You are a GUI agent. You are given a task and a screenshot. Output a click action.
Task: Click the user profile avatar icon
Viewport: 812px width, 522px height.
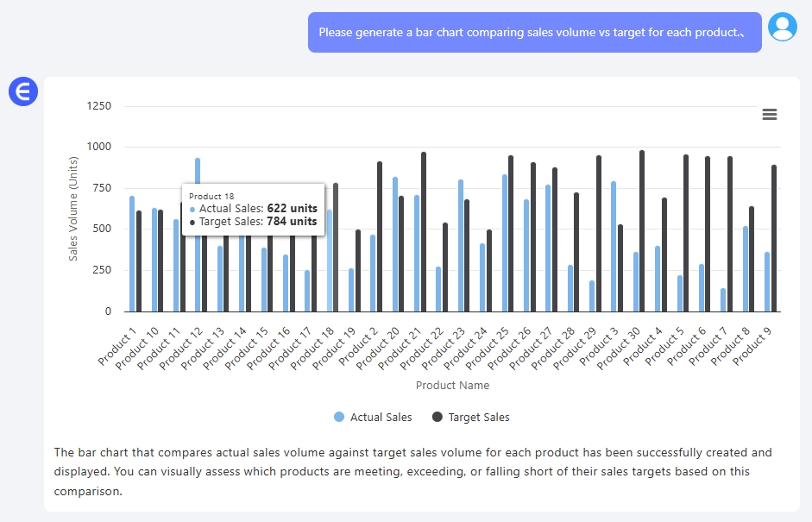[x=783, y=27]
